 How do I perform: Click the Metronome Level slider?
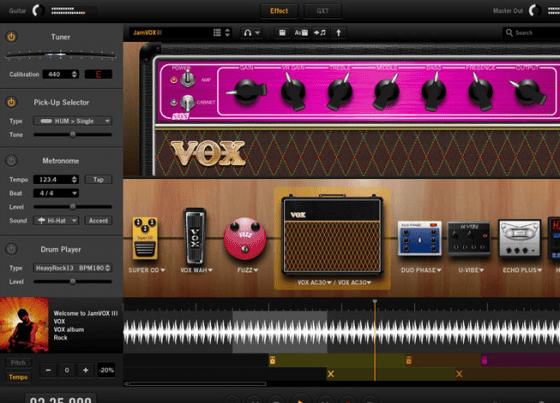coord(72,207)
